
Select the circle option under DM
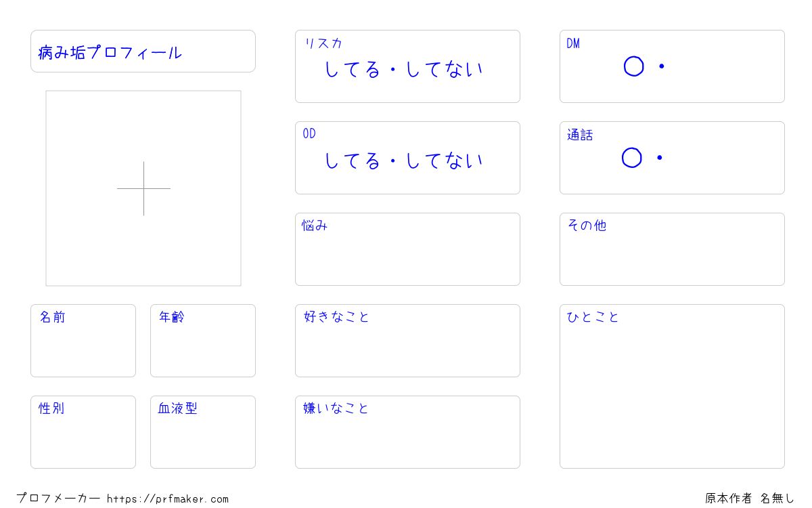(633, 66)
